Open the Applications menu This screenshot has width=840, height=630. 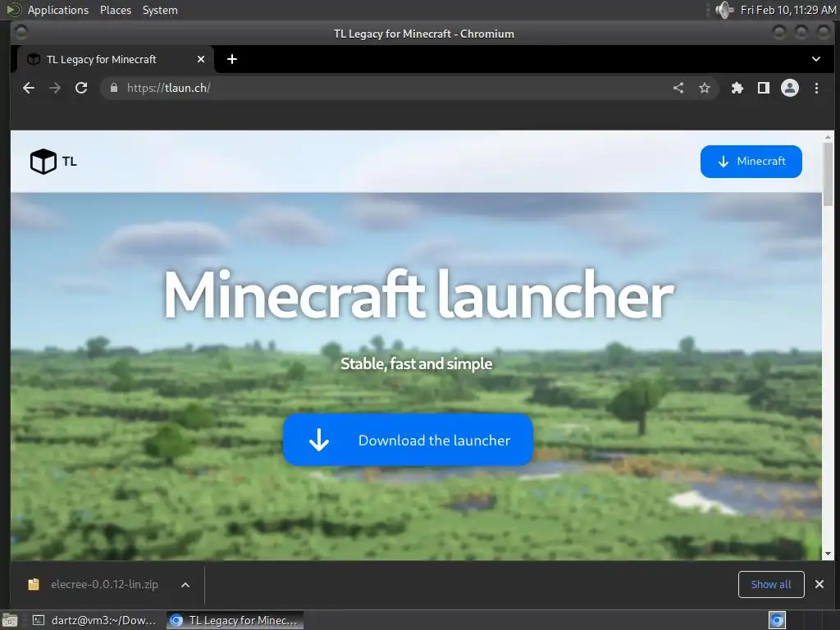58,10
